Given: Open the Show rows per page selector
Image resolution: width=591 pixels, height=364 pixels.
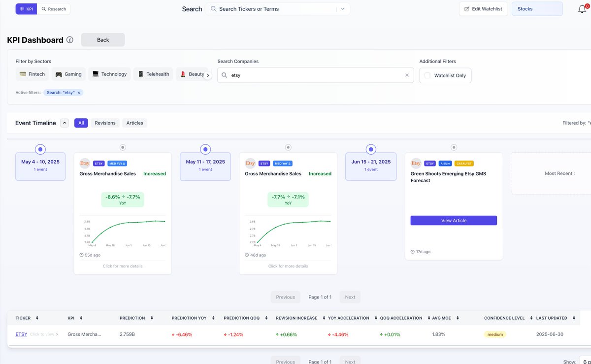Looking at the screenshot, I should 585,362.
